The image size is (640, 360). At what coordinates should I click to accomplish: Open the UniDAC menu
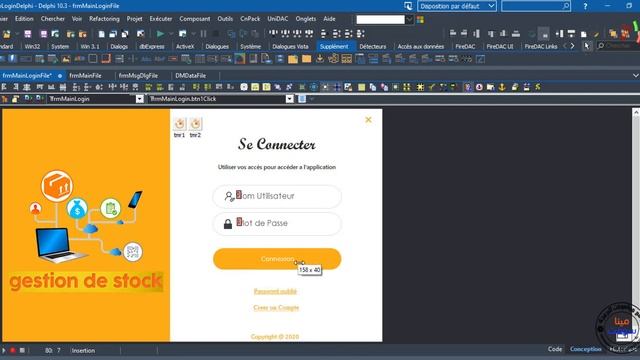[278, 19]
